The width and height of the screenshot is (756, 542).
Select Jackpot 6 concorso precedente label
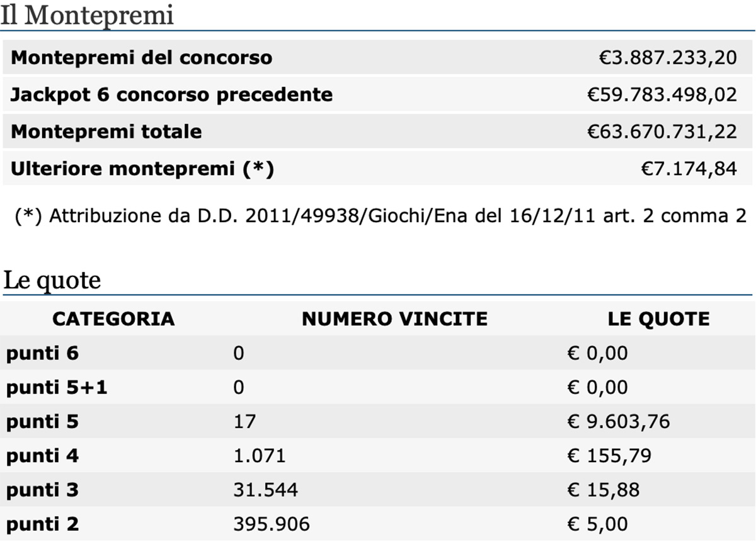point(171,94)
